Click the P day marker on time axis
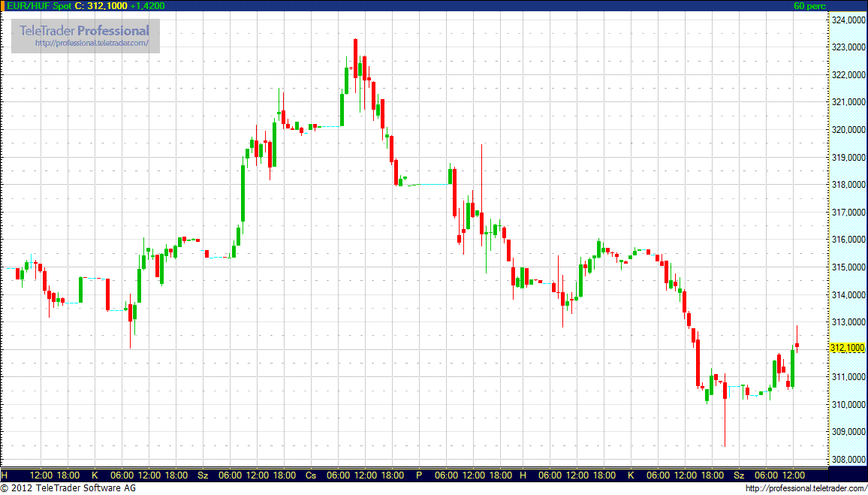The height and width of the screenshot is (495, 868). tap(419, 475)
